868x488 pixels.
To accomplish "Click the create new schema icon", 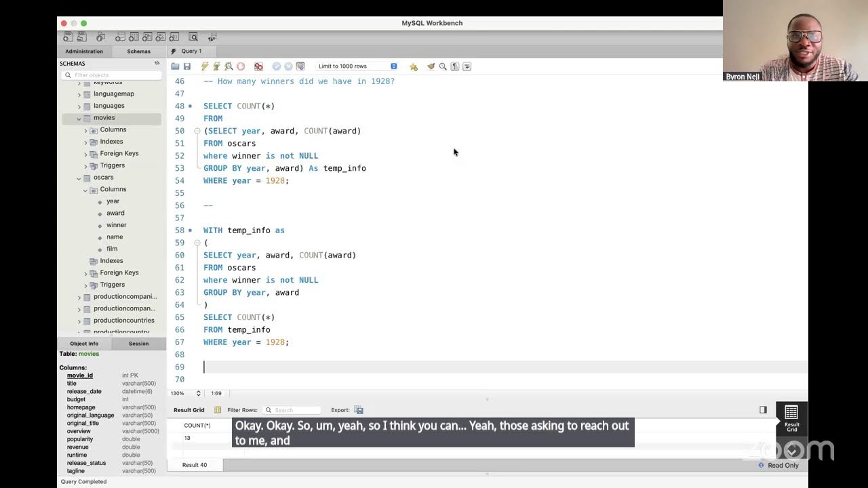I will tap(121, 37).
